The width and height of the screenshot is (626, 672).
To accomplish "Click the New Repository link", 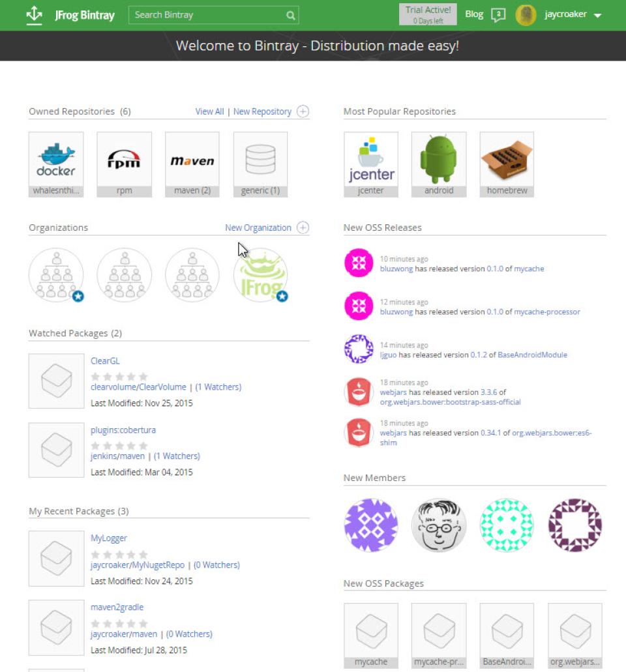I will 262,111.
